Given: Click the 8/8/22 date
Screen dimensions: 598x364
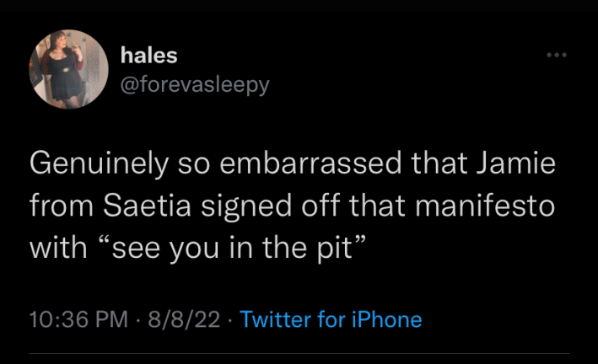Looking at the screenshot, I should (x=183, y=320).
